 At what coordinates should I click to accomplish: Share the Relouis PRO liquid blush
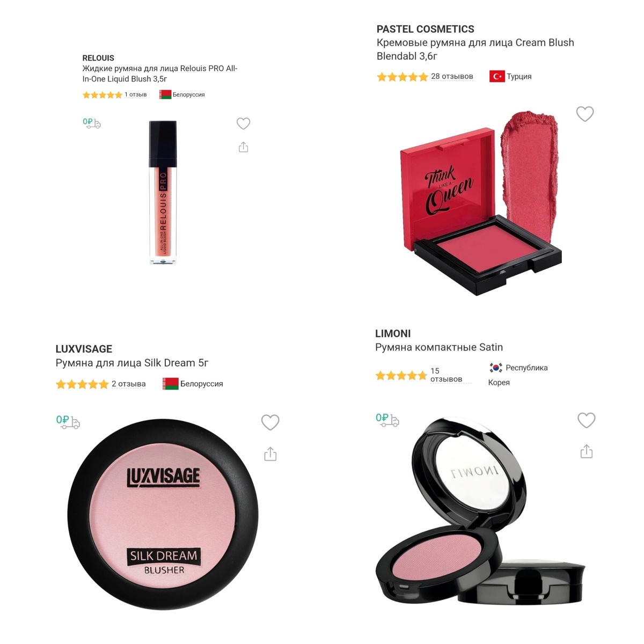[243, 147]
